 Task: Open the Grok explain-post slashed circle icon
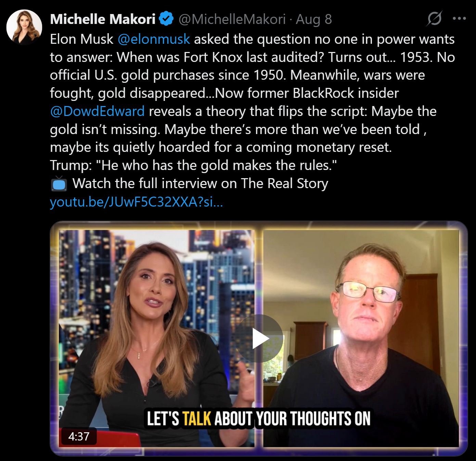click(x=434, y=19)
